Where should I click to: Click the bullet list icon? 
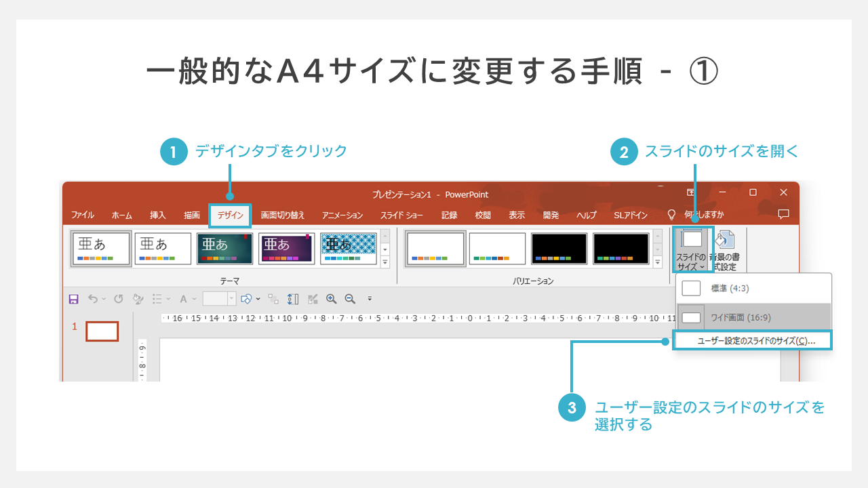157,299
